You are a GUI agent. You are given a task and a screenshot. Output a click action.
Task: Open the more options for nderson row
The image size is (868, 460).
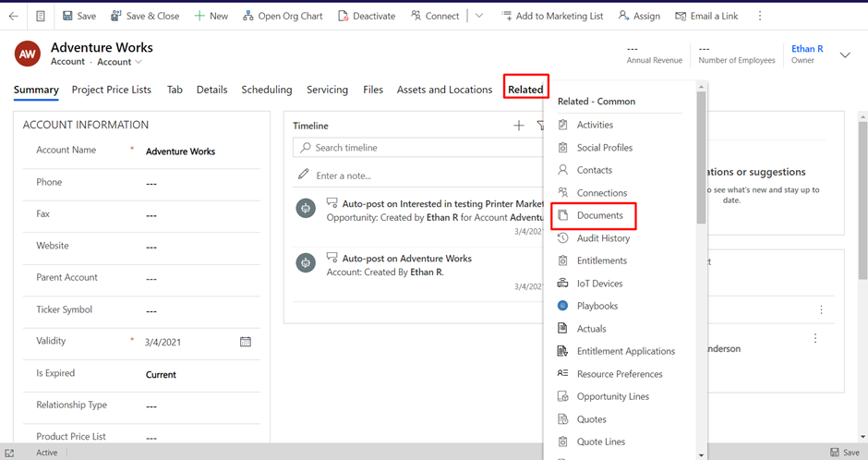tap(814, 338)
